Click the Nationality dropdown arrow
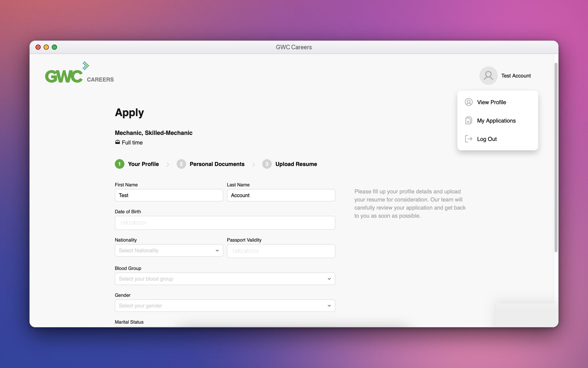This screenshot has height=368, width=588. click(x=217, y=250)
